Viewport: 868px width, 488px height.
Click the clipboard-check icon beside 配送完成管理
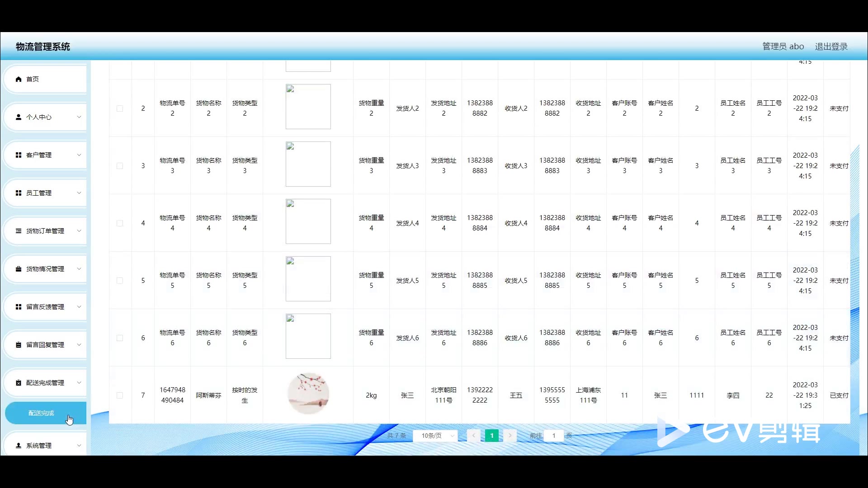pyautogui.click(x=19, y=383)
